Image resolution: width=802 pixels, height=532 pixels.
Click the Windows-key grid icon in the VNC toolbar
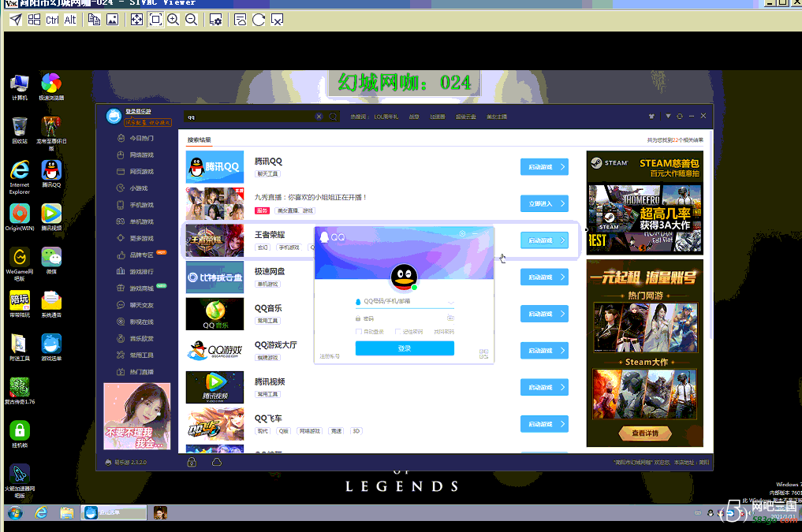pyautogui.click(x=34, y=20)
